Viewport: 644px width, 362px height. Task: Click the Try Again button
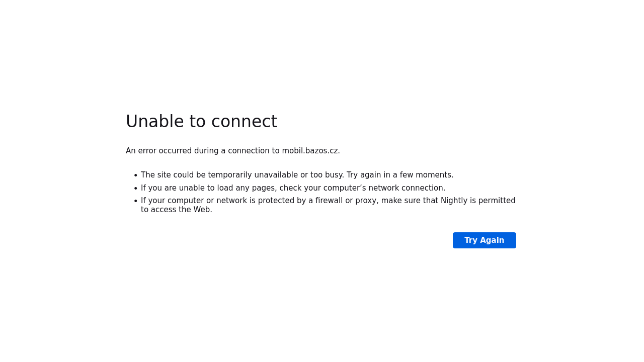(485, 240)
